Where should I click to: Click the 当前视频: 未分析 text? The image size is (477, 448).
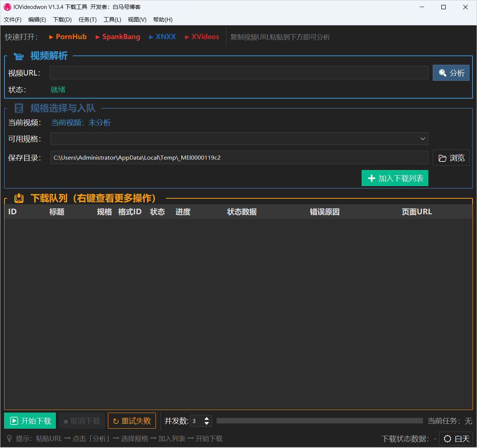tap(81, 122)
